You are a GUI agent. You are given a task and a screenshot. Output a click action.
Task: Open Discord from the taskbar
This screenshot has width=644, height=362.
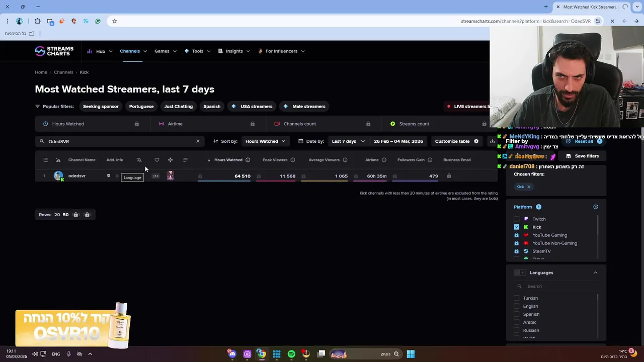232,354
